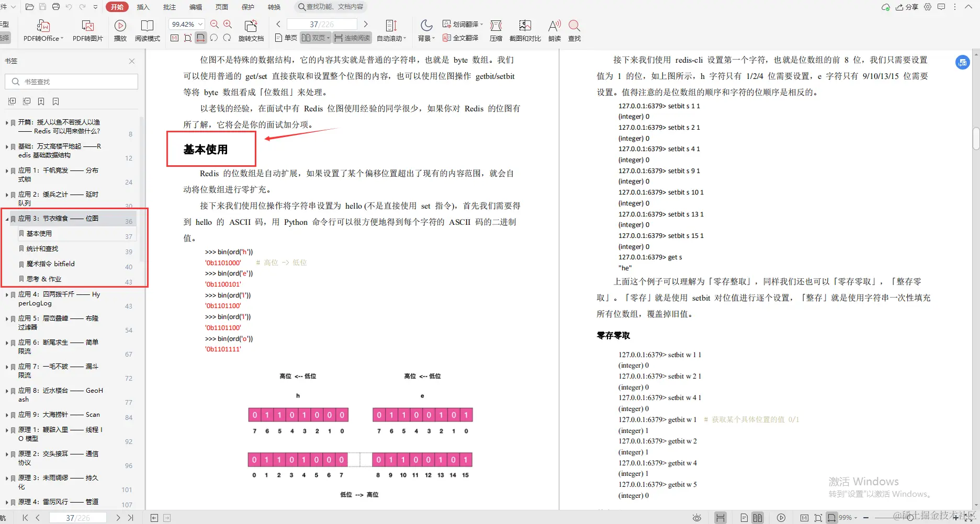The height and width of the screenshot is (524, 980).
Task: Start 朗读 read-aloud mode
Action: (554, 30)
